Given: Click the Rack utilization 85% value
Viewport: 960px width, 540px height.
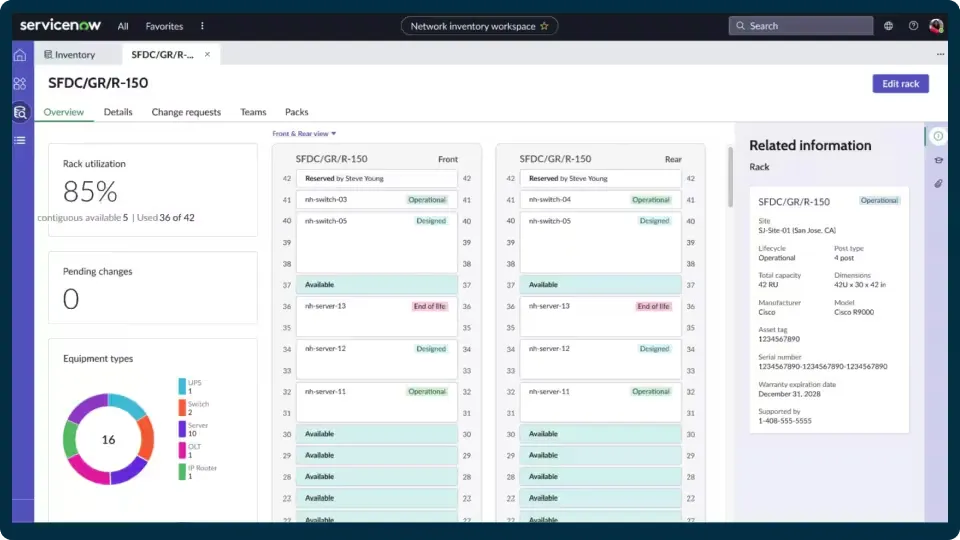Looking at the screenshot, I should [90, 192].
